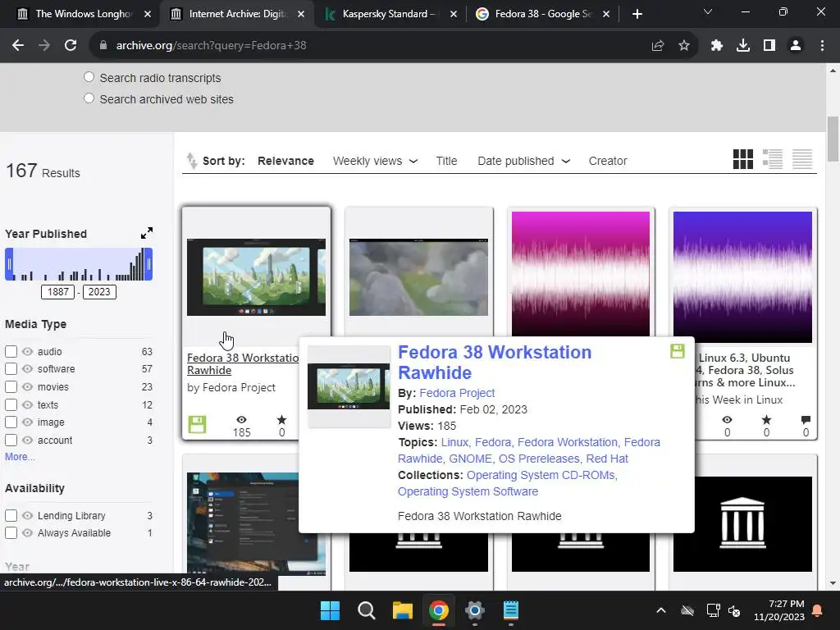The width and height of the screenshot is (840, 630).
Task: Toggle the eye icon beside audio
Action: 27,351
